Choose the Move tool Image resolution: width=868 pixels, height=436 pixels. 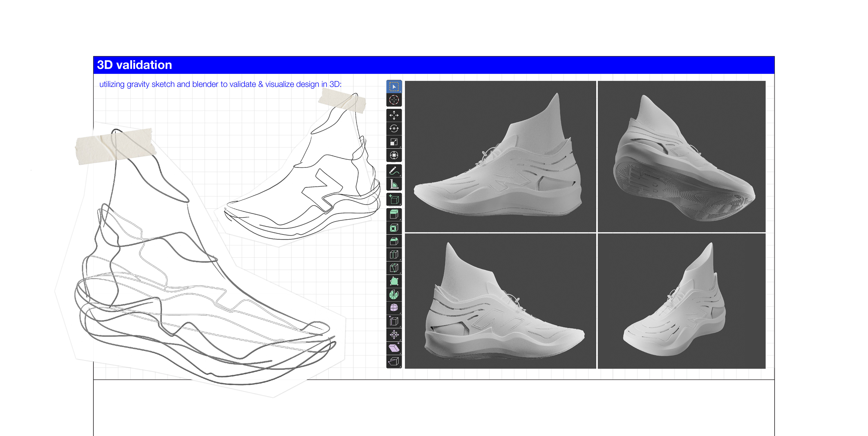pos(394,115)
